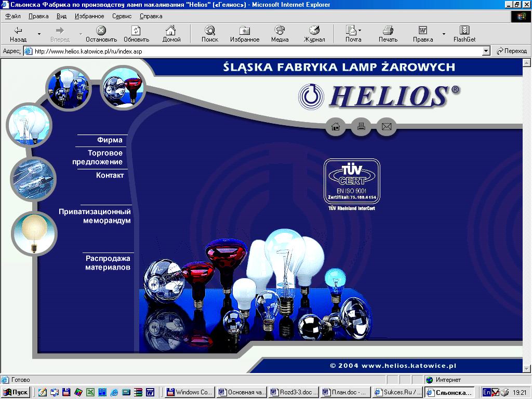The image size is (532, 399).
Task: Switch to План.doc taskbar window
Action: point(345,392)
